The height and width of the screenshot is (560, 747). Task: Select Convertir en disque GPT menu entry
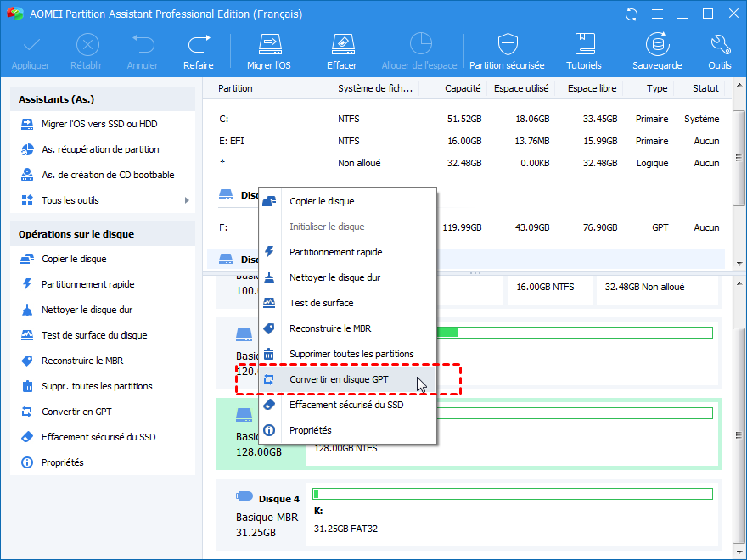[x=348, y=379]
